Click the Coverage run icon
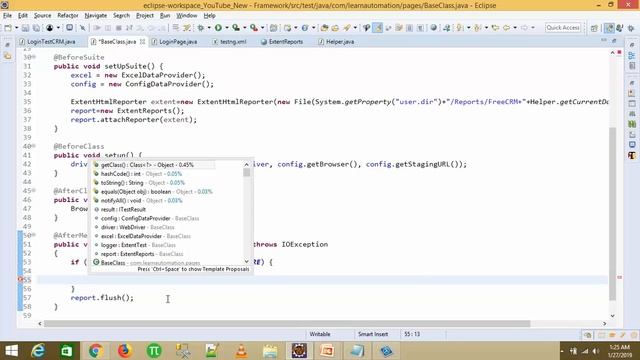The image size is (640, 360). coord(236,28)
